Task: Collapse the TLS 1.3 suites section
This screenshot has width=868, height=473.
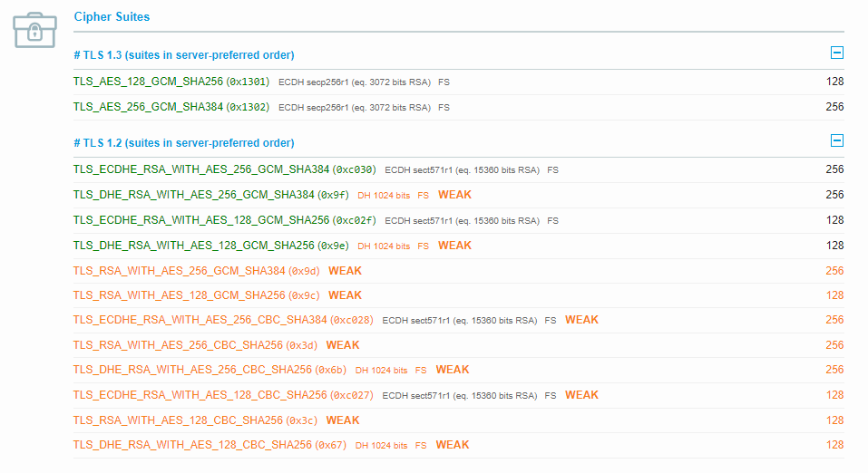Action: (x=837, y=53)
